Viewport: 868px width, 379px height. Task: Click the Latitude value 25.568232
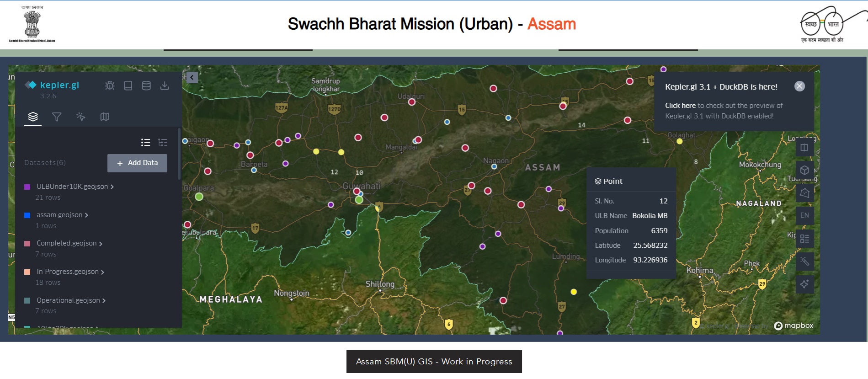click(650, 246)
